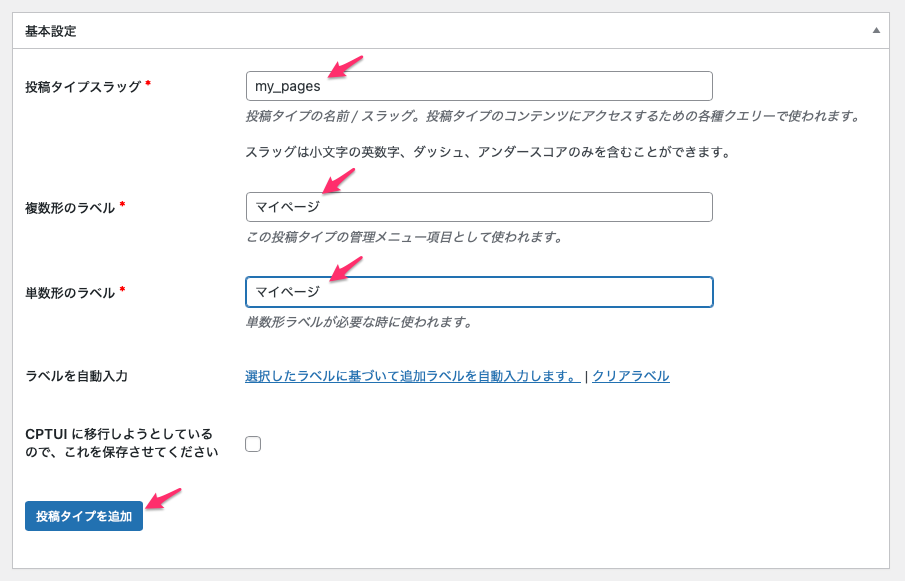905x581 pixels.
Task: Click the 投稿タイプを追加 button
Action: pyautogui.click(x=84, y=516)
